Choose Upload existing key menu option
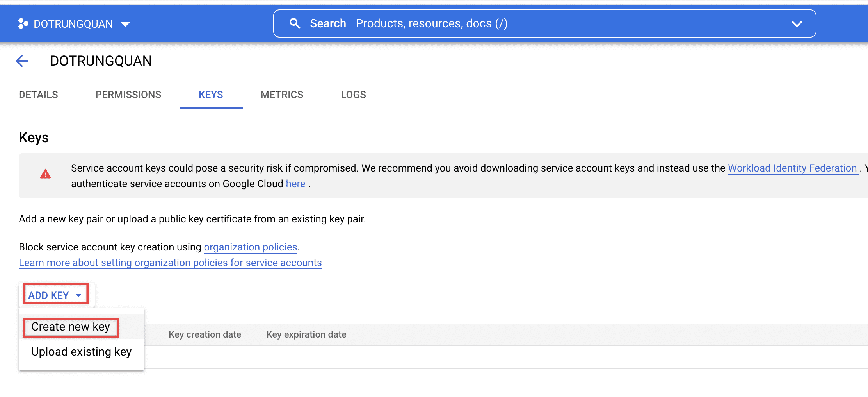868x397 pixels. [x=81, y=352]
